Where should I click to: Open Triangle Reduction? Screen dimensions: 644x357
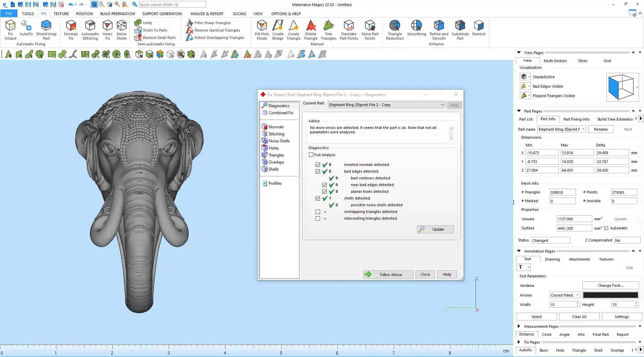[x=395, y=30]
